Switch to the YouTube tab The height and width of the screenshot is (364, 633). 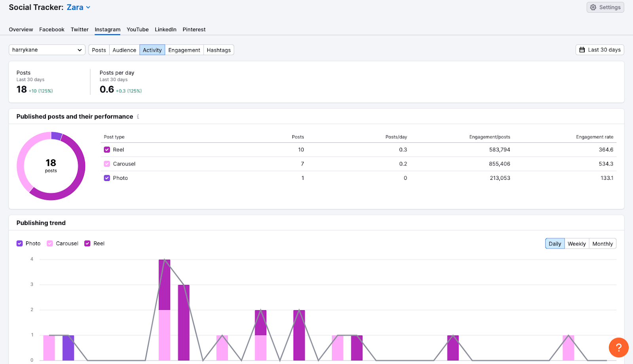[x=137, y=30]
